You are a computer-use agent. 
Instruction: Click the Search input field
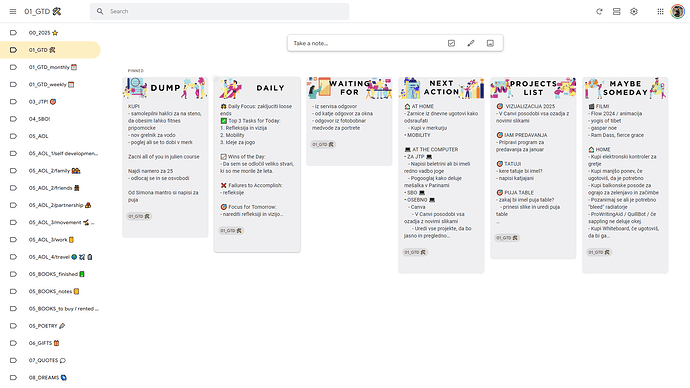(220, 11)
